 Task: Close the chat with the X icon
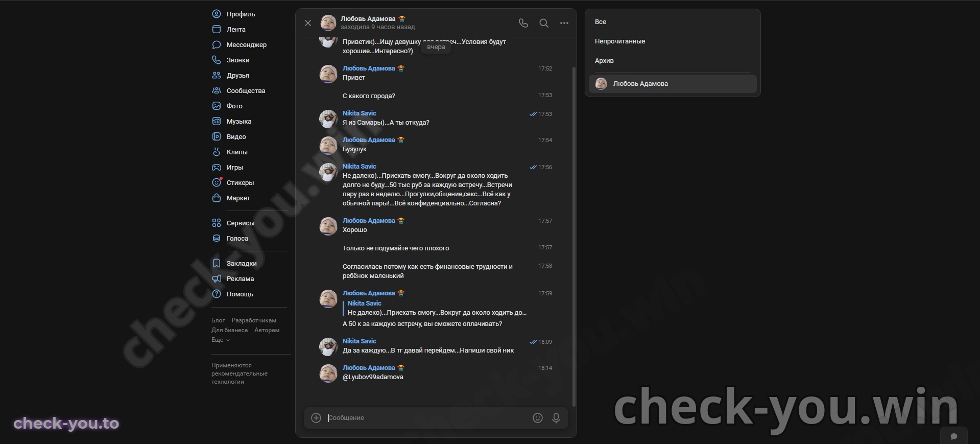tap(308, 23)
